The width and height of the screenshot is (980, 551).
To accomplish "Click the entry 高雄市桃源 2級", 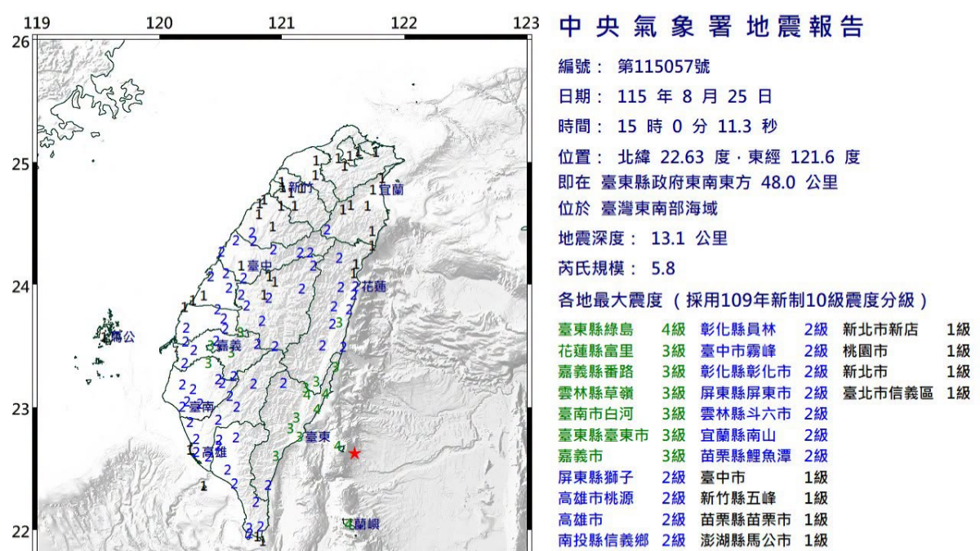I will pyautogui.click(x=621, y=498).
